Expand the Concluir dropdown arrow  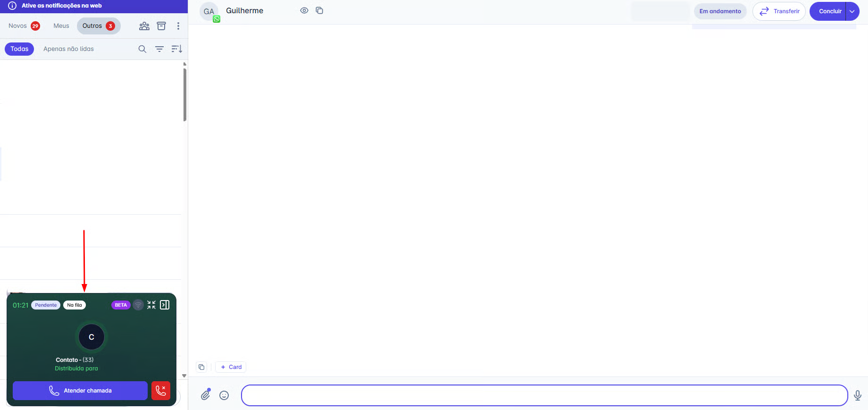pyautogui.click(x=852, y=11)
